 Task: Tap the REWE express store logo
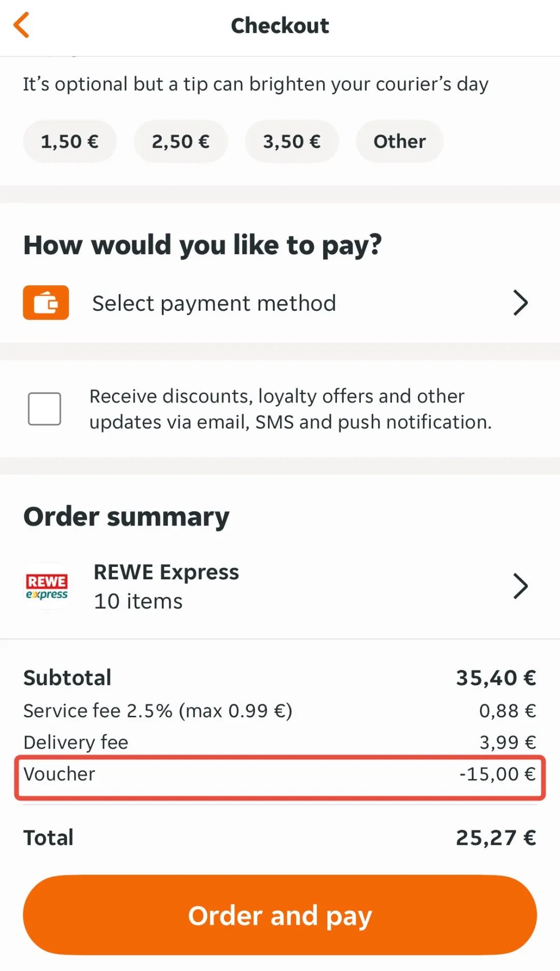point(47,587)
